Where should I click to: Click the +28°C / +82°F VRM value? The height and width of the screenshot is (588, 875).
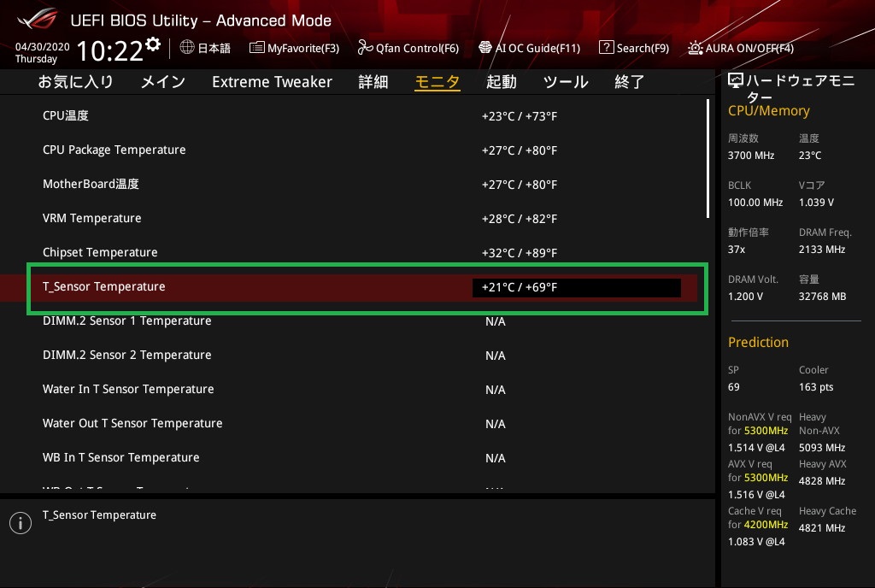519,219
